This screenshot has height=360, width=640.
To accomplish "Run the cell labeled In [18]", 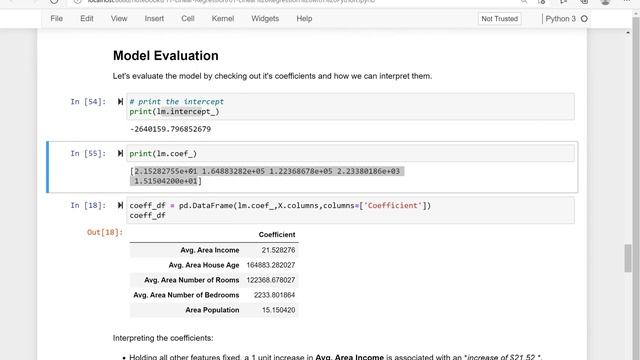I will [x=120, y=205].
